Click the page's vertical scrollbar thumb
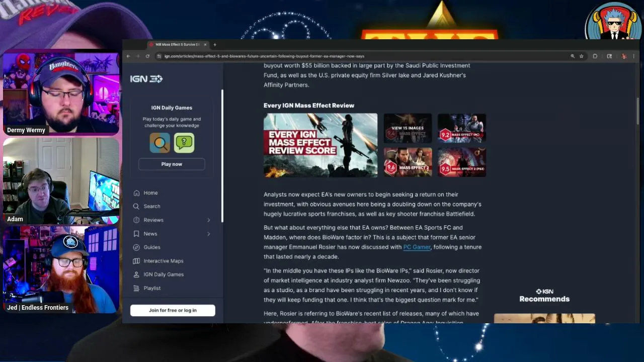Image resolution: width=644 pixels, height=362 pixels. pyautogui.click(x=637, y=111)
